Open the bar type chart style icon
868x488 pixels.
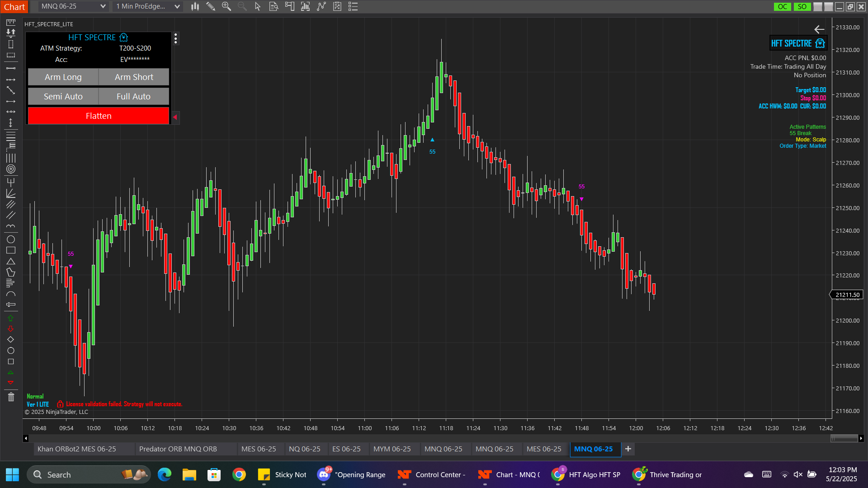[195, 6]
